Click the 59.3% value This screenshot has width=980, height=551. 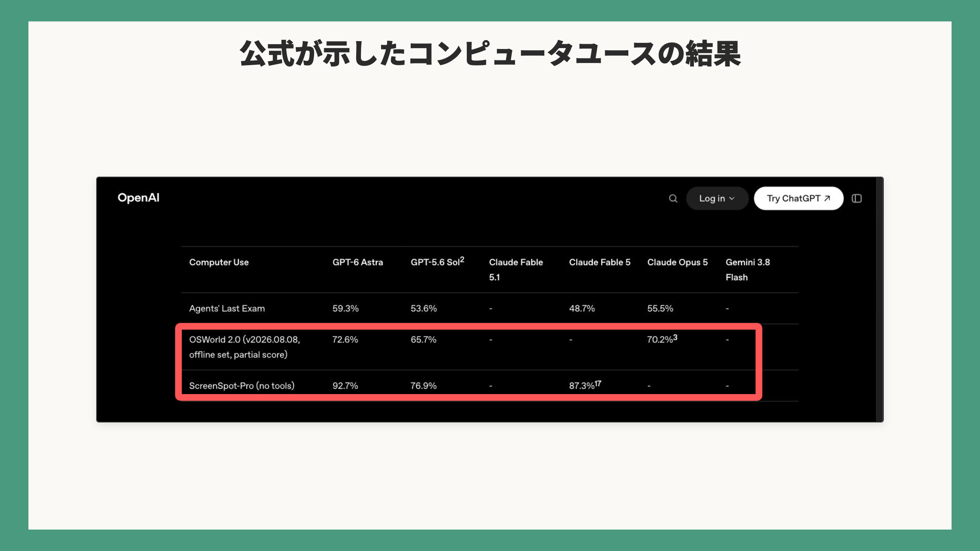point(345,309)
